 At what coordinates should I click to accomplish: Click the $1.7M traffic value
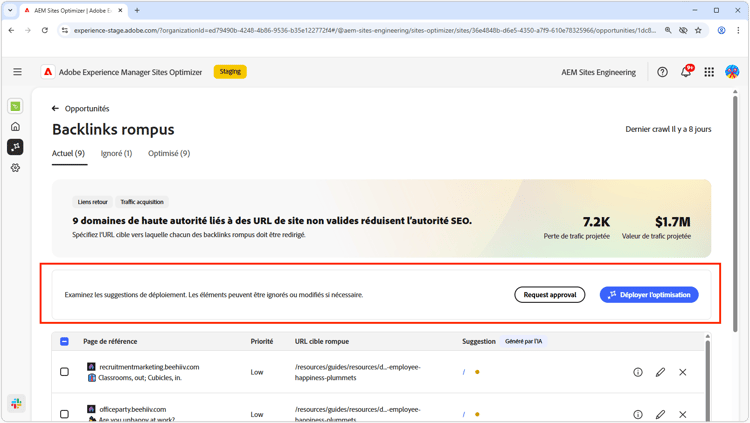(673, 222)
